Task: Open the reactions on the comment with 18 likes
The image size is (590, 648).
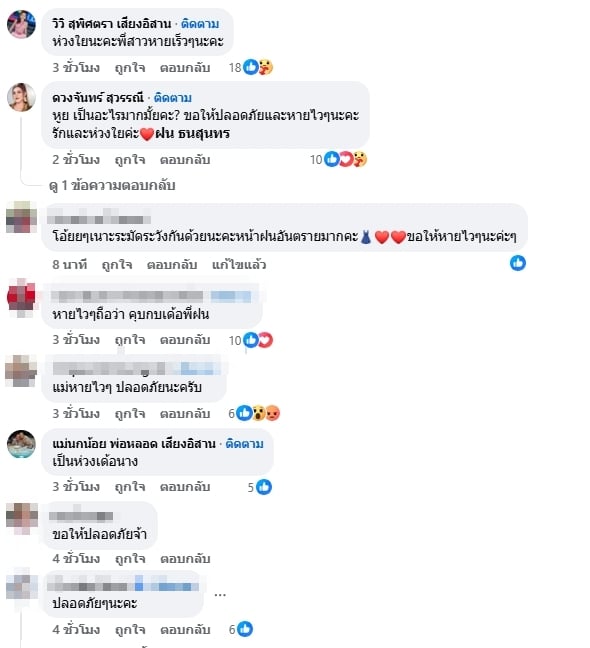Action: pos(251,67)
